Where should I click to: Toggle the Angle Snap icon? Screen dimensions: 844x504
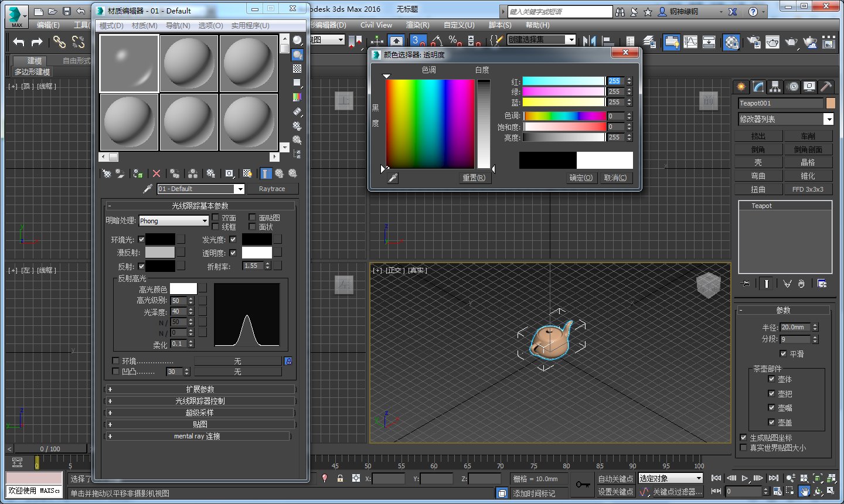437,40
